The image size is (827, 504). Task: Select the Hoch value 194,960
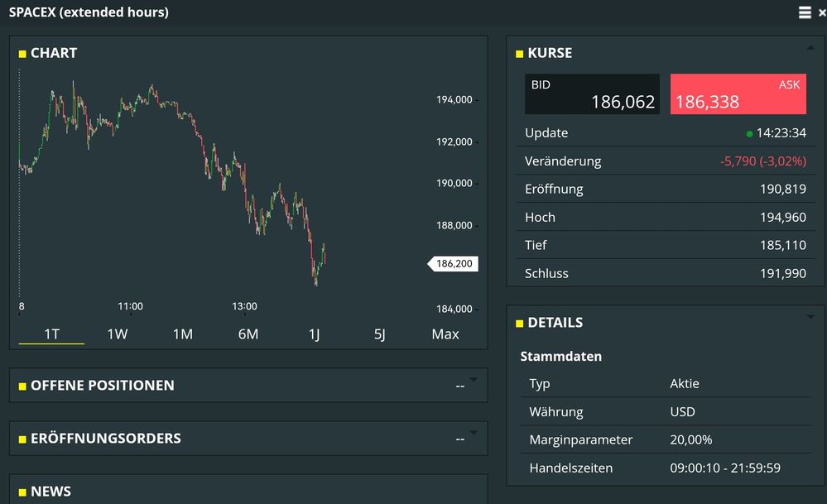[x=782, y=217]
